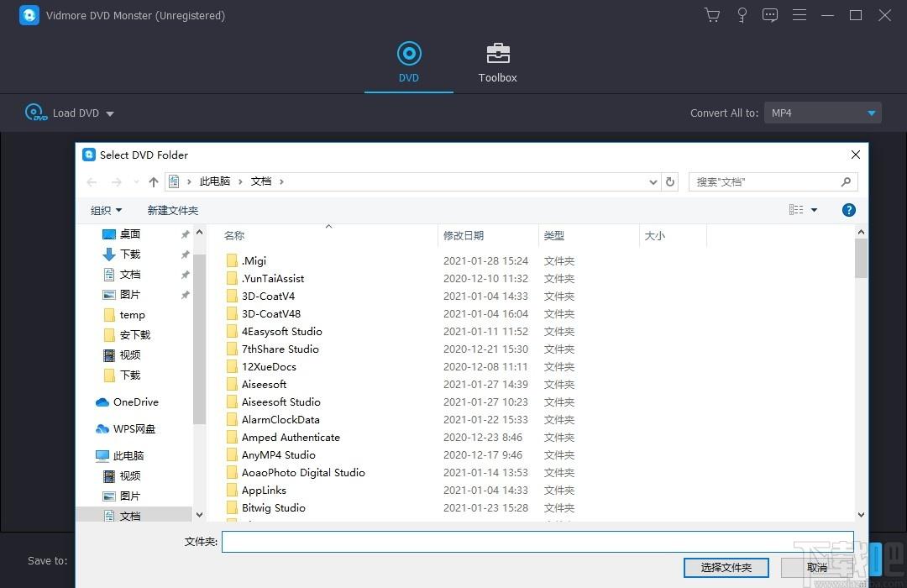Select 桌面 in quick access

click(130, 234)
